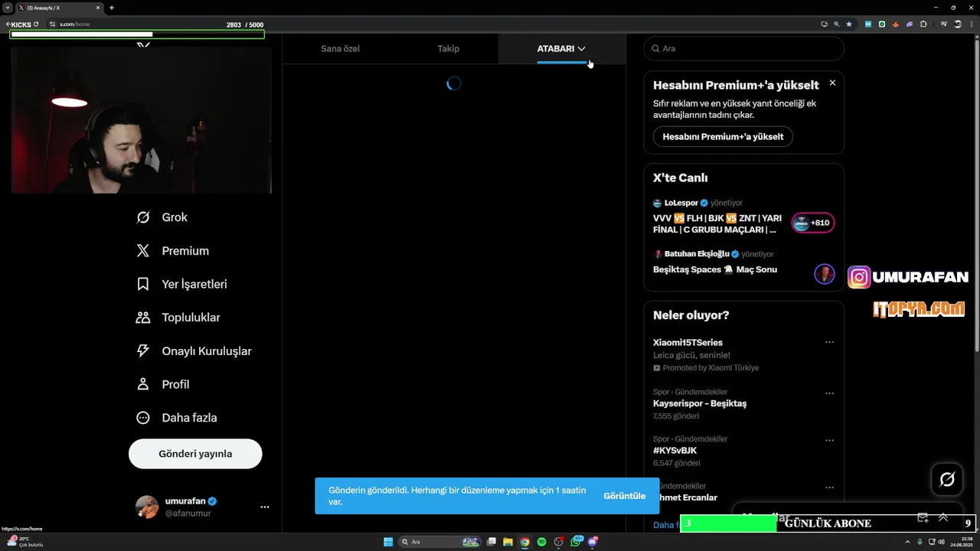Open more options for Ahmet Ercanlar trend
Viewport: 980px width, 551px height.
[829, 487]
